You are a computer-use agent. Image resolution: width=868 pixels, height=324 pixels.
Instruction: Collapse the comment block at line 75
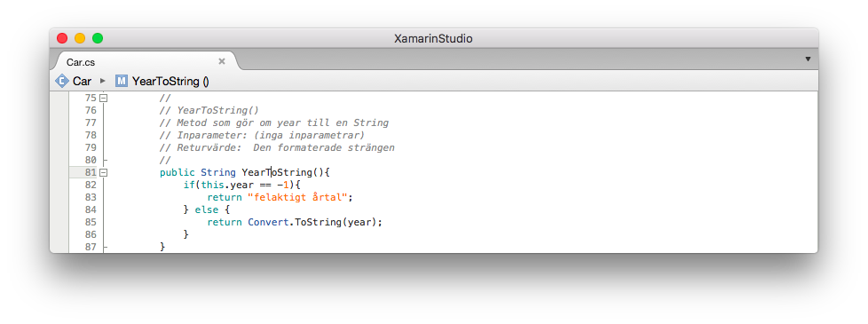(x=103, y=98)
